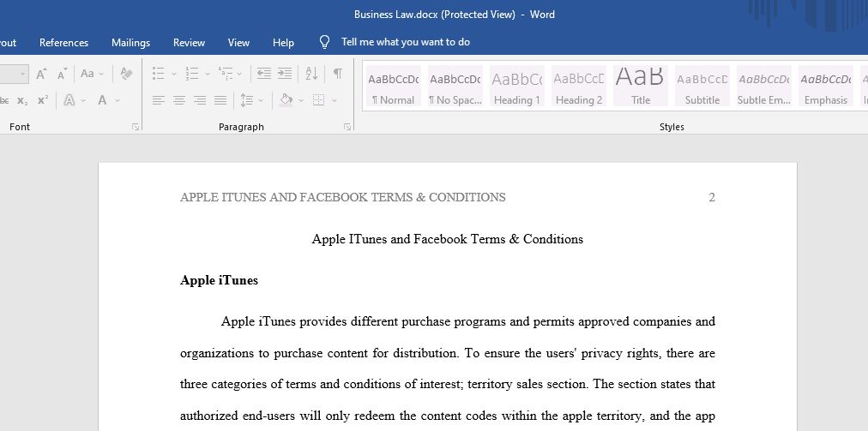Screen dimensions: 868x431
Task: Expand the Bullets dropdown arrow
Action: (174, 74)
